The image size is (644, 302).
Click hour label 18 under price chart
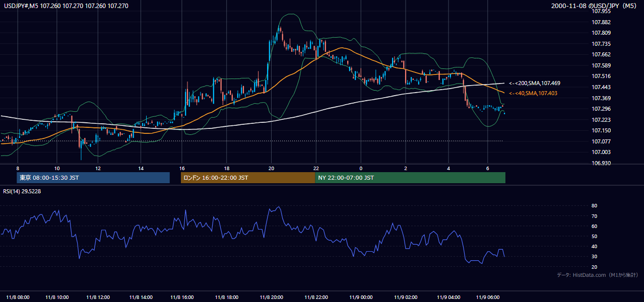tap(227, 168)
